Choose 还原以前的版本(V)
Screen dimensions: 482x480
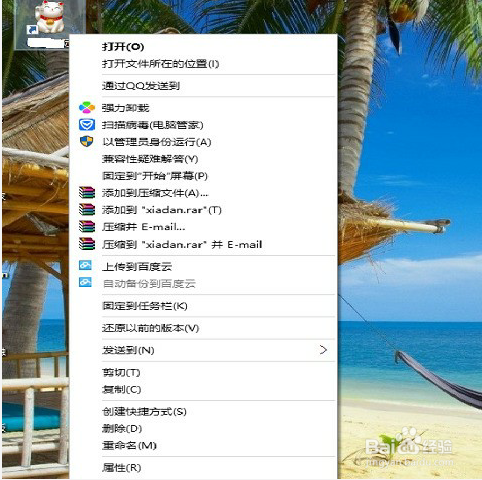click(150, 328)
